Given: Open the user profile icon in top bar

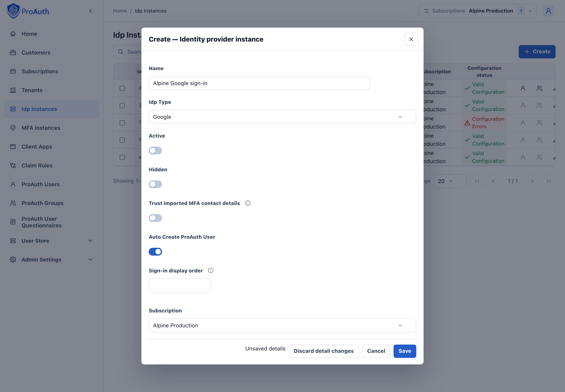Looking at the screenshot, I should pyautogui.click(x=548, y=11).
